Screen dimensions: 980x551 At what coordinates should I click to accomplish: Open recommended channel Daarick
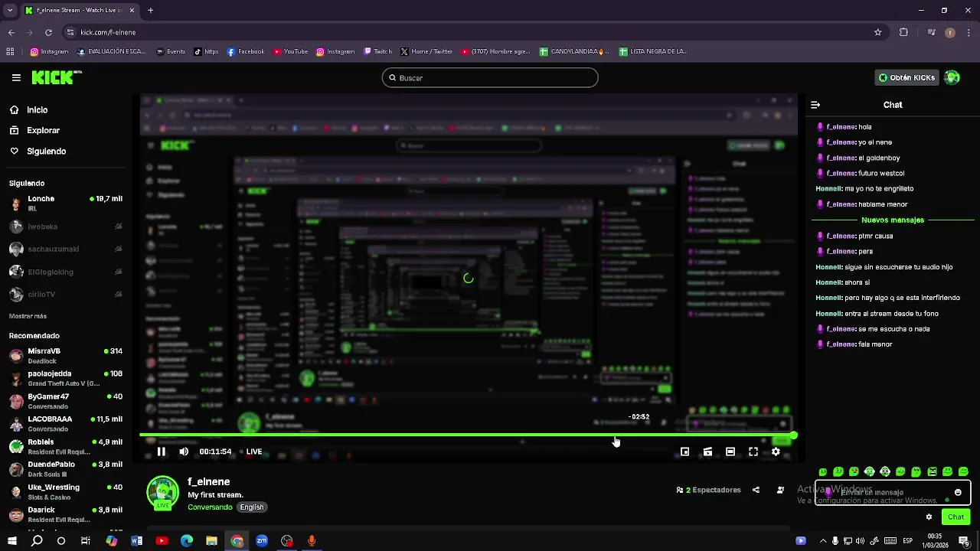tap(66, 514)
